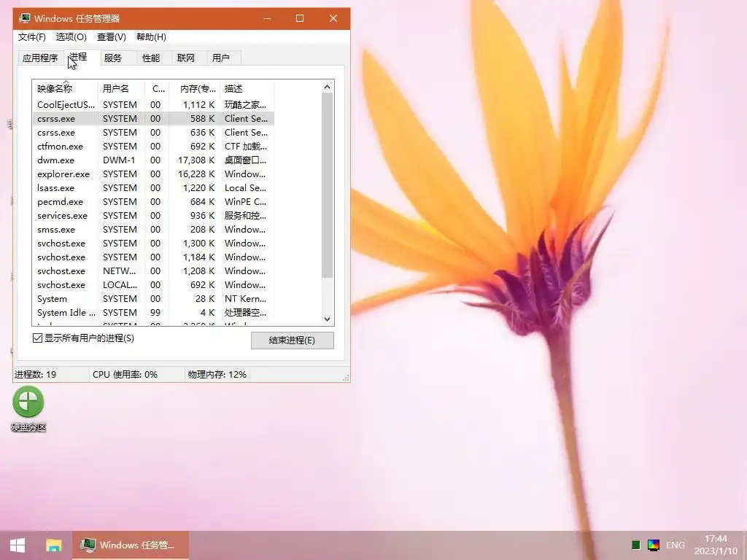Open the Windows Start button

tap(18, 545)
